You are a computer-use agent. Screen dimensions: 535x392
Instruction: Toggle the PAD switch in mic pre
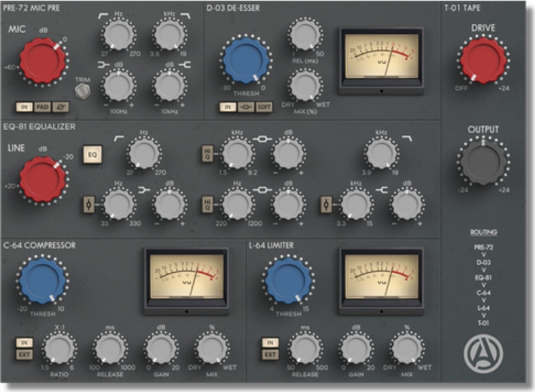pyautogui.click(x=42, y=107)
